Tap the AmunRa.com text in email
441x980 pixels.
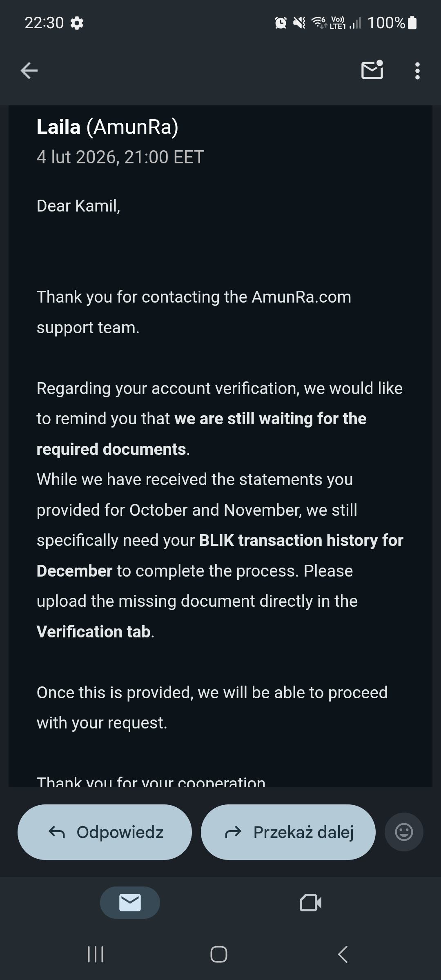tap(301, 297)
